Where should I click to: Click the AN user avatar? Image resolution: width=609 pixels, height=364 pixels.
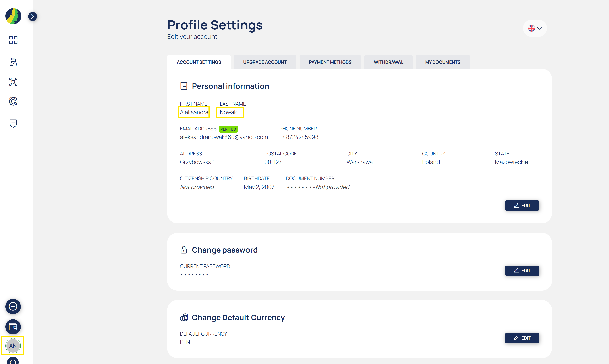(x=13, y=346)
